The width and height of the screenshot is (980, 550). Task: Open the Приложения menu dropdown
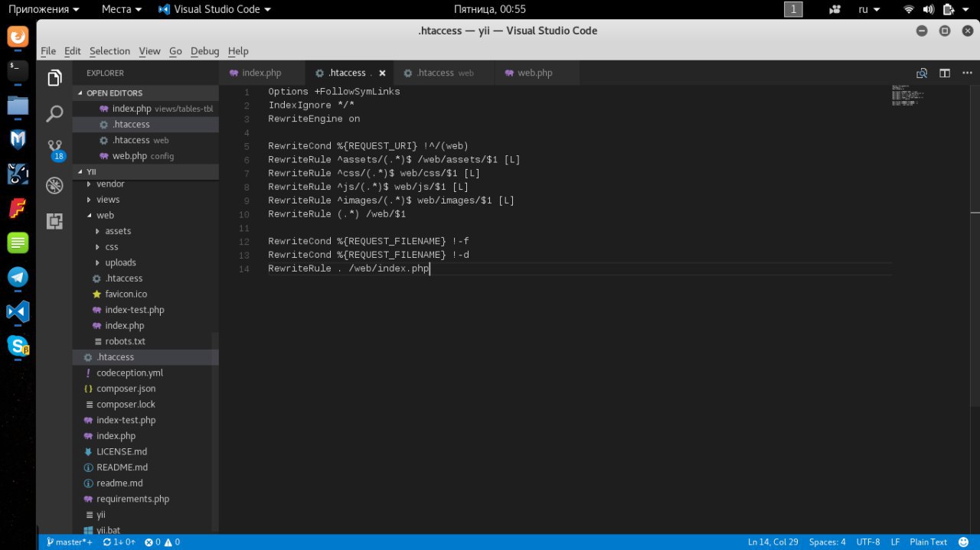[44, 9]
